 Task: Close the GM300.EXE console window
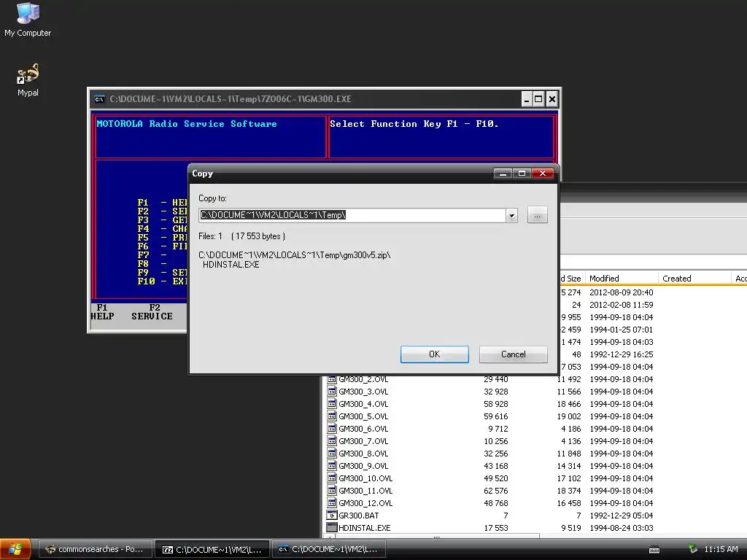(551, 99)
